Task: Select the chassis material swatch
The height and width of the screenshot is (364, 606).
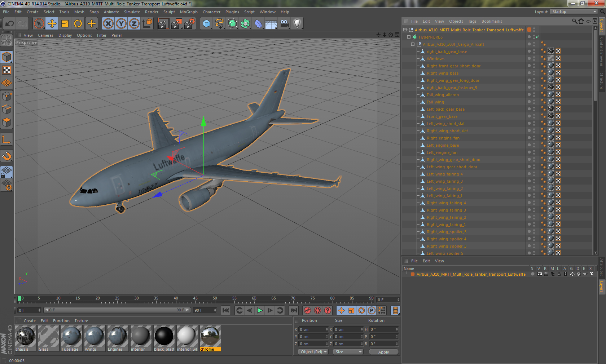Action: [25, 338]
